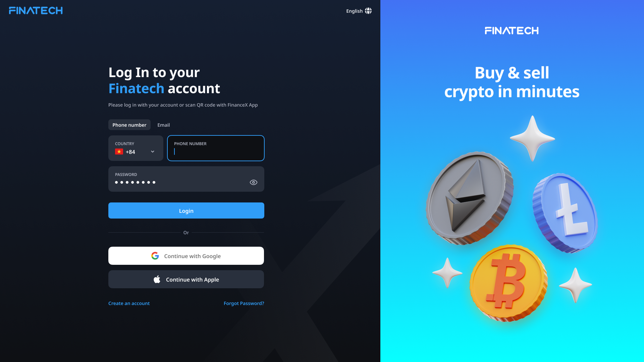Select Phone number login tab
Image resolution: width=644 pixels, height=362 pixels.
click(x=129, y=125)
